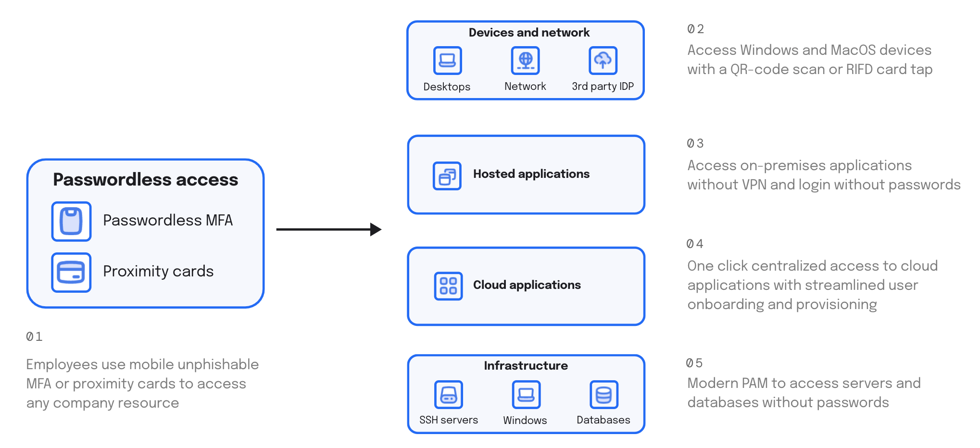This screenshot has height=448, width=980.
Task: Select the 3rd party IDP cloud icon
Action: [x=603, y=61]
